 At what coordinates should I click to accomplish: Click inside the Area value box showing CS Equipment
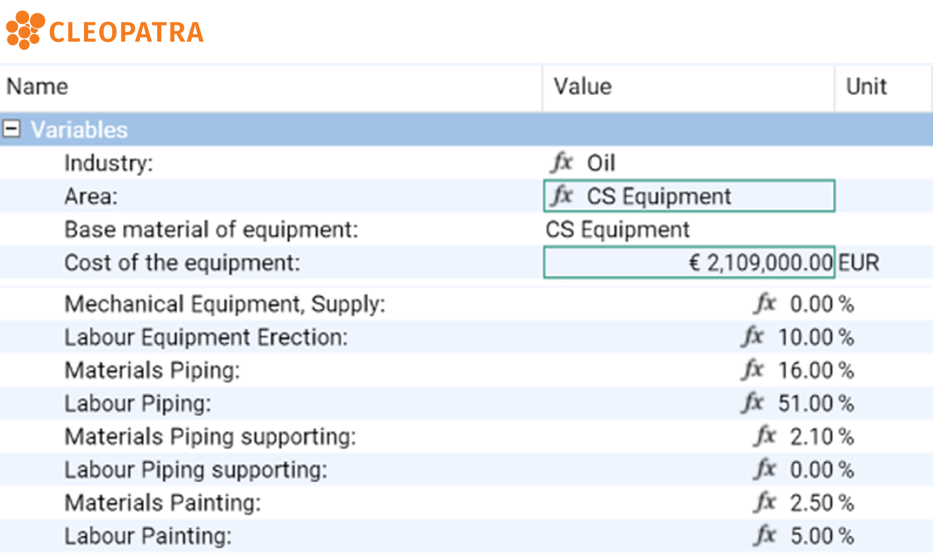tap(659, 196)
